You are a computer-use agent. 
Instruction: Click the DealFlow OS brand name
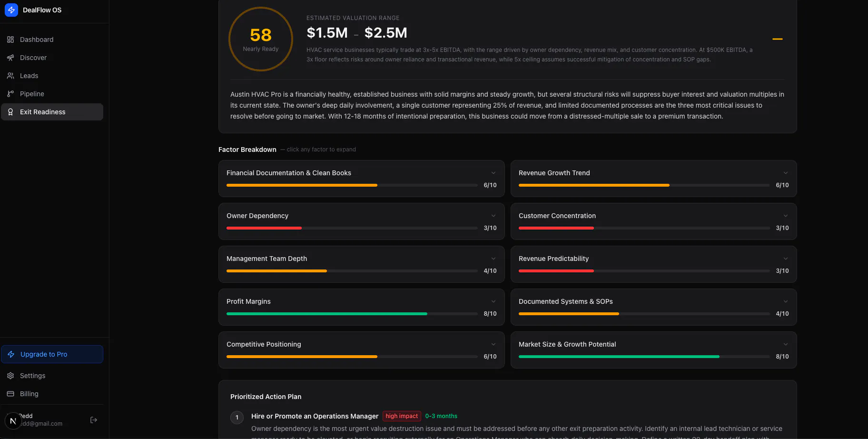(42, 10)
